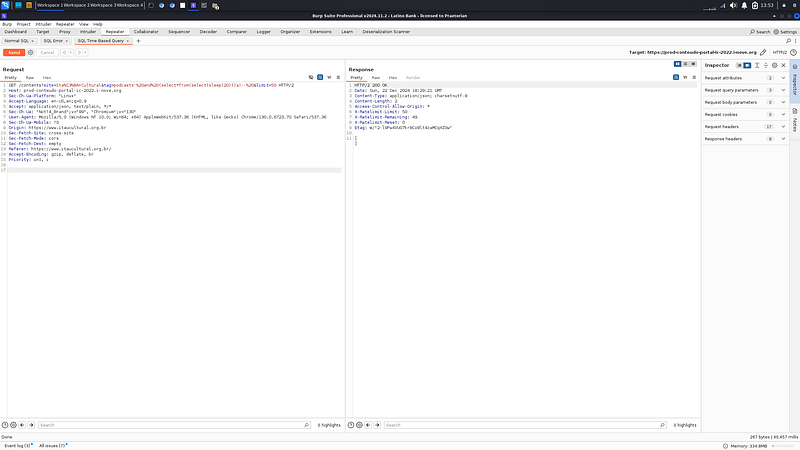The image size is (800, 450).
Task: Open the Collaborator tab
Action: click(x=146, y=32)
